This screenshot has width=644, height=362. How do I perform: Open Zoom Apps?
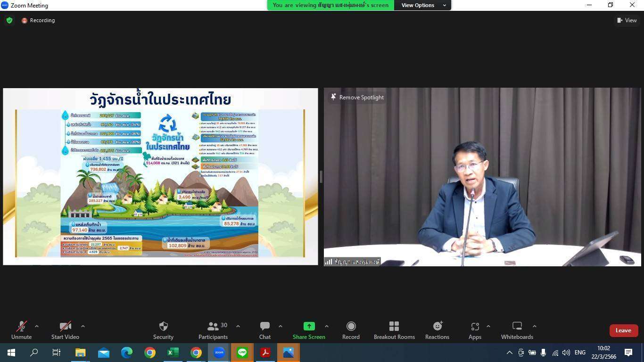coord(475,330)
